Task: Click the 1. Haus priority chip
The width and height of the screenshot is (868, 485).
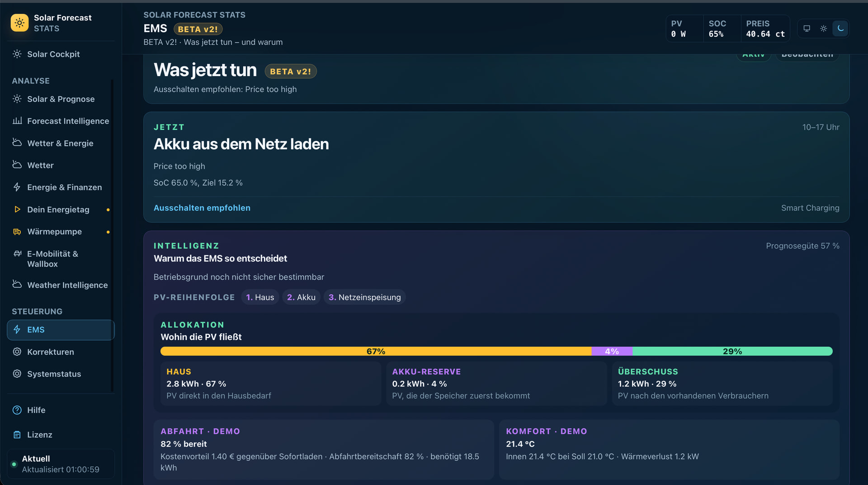Action: point(260,297)
